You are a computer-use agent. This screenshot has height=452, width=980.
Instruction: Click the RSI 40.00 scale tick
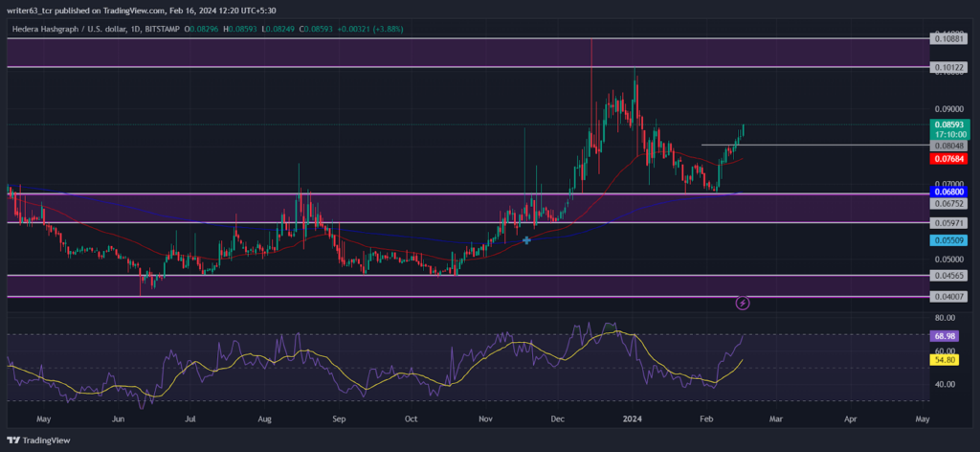tap(944, 384)
